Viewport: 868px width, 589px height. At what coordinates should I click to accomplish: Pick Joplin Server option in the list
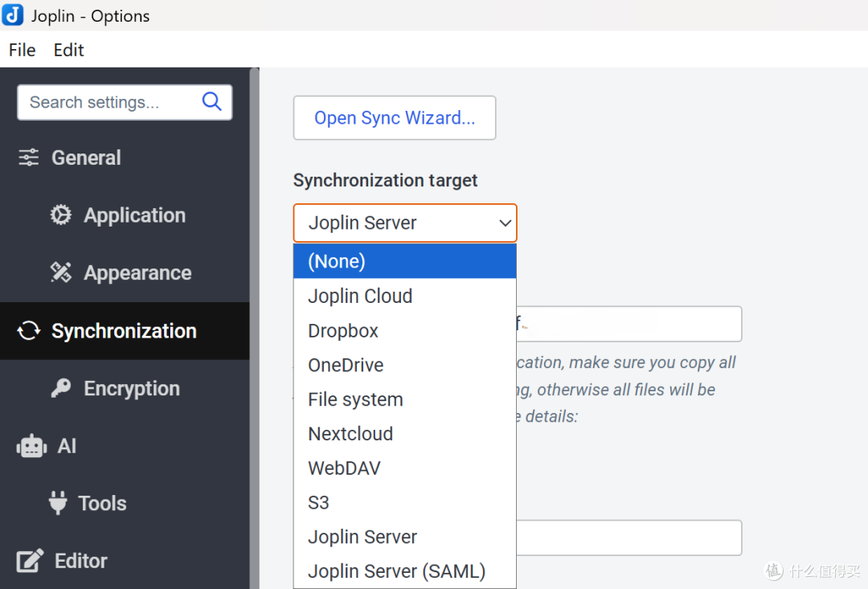(405, 537)
